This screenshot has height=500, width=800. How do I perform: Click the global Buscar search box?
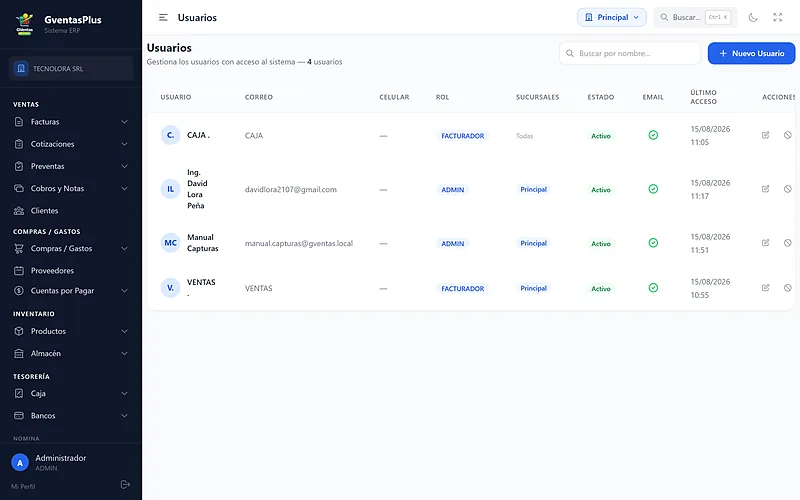(695, 17)
